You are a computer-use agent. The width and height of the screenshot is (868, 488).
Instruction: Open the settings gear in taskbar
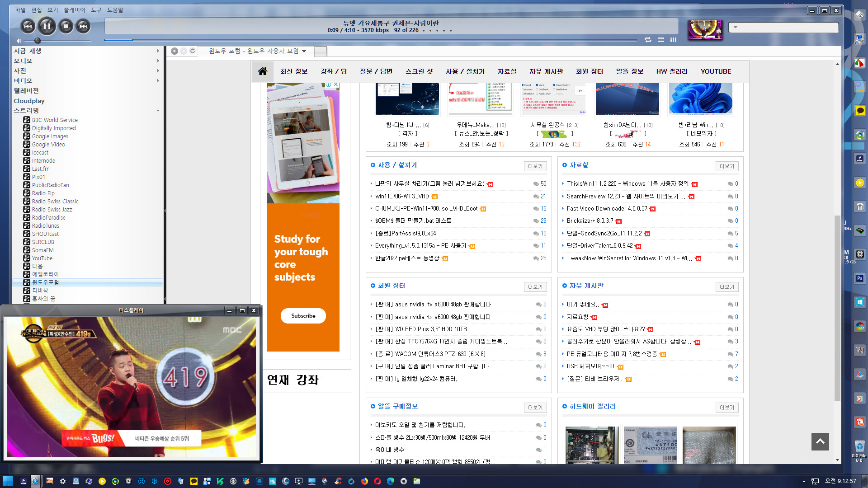[x=63, y=481]
